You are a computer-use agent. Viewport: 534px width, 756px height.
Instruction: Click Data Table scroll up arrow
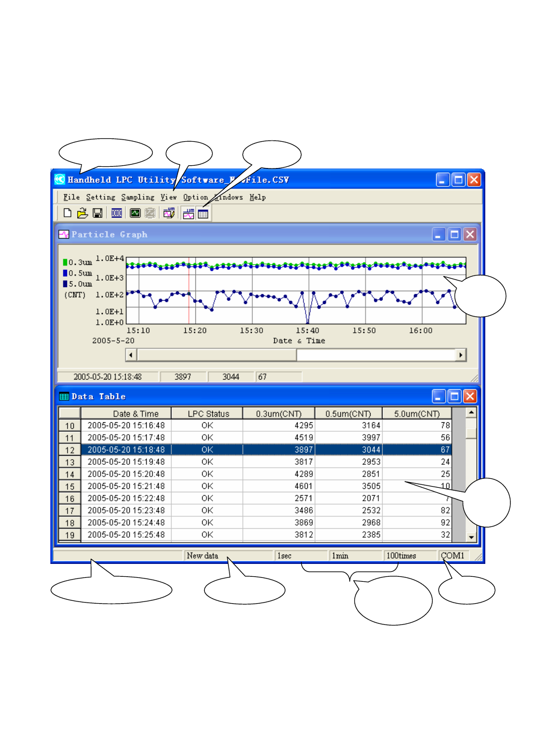(471, 413)
